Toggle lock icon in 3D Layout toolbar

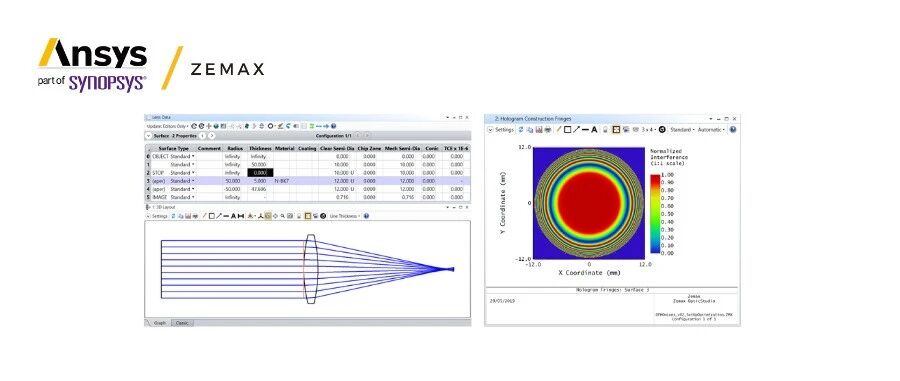tap(298, 216)
